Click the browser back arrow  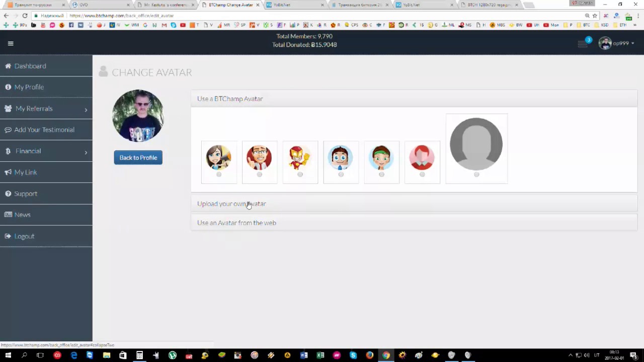coord(6,16)
